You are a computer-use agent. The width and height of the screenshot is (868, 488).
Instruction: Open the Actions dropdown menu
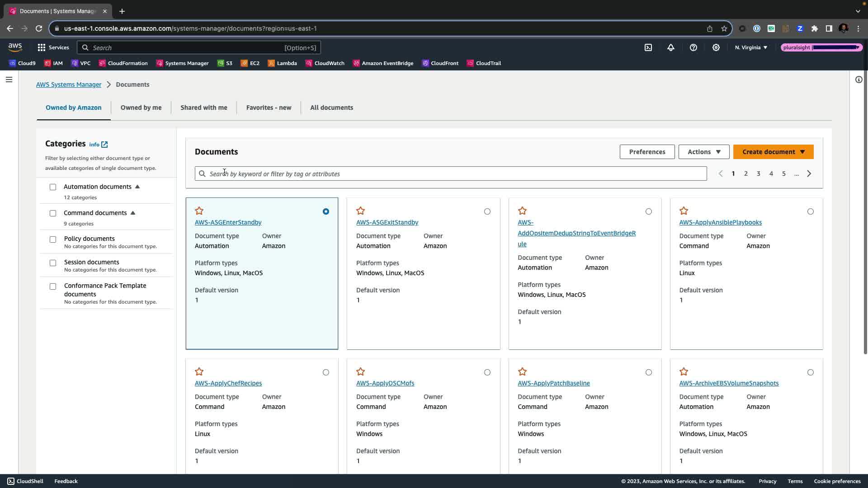click(x=704, y=152)
